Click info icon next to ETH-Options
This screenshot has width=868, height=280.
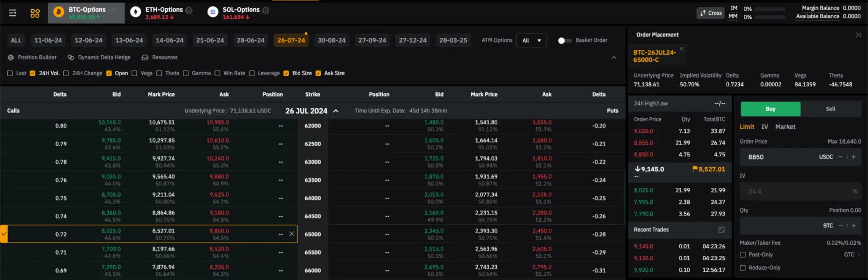(x=189, y=10)
